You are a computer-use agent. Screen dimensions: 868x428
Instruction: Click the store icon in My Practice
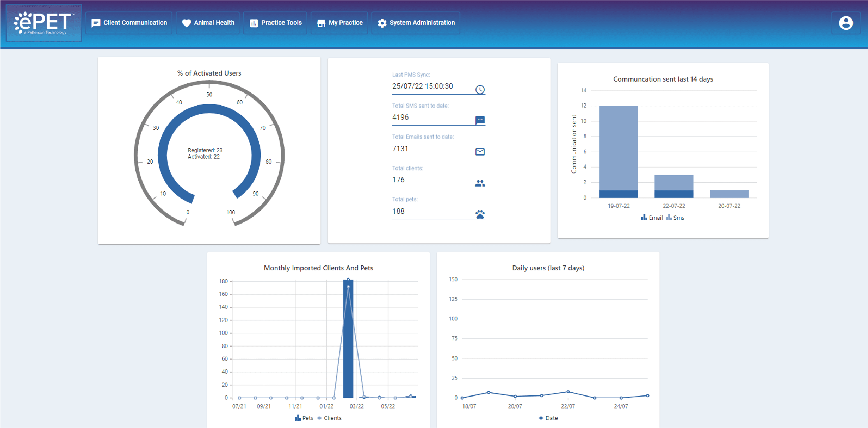point(321,23)
